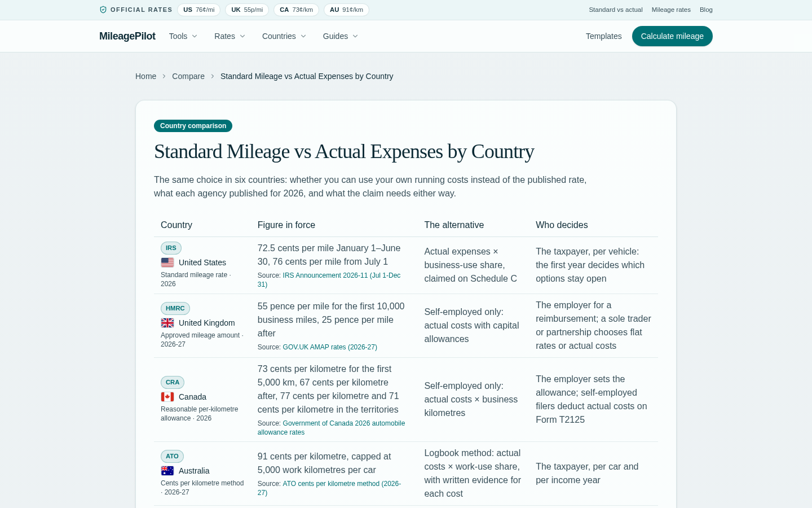Click the 'Figure in force' column header
Image resolution: width=812 pixels, height=508 pixels.
pos(286,225)
